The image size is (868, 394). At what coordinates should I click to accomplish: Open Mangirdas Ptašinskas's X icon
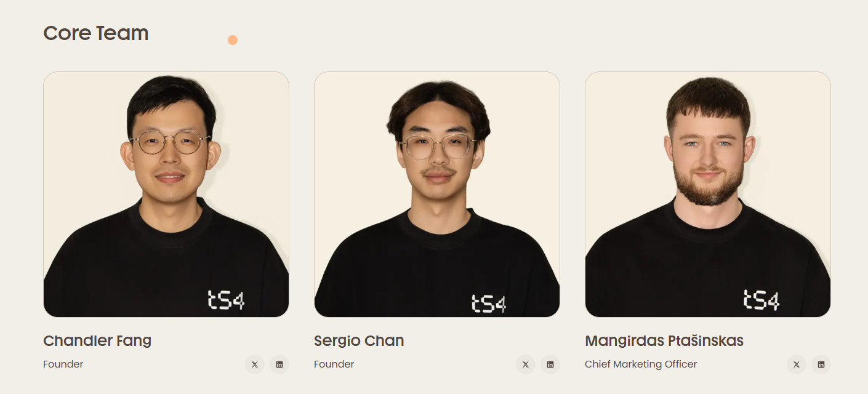click(x=797, y=364)
